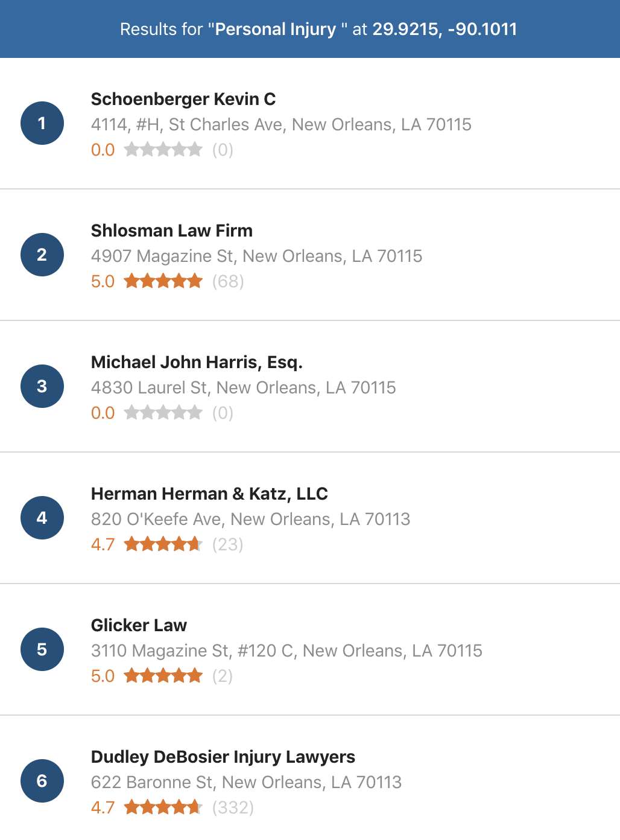Click the number 3 rank badge

click(x=42, y=386)
